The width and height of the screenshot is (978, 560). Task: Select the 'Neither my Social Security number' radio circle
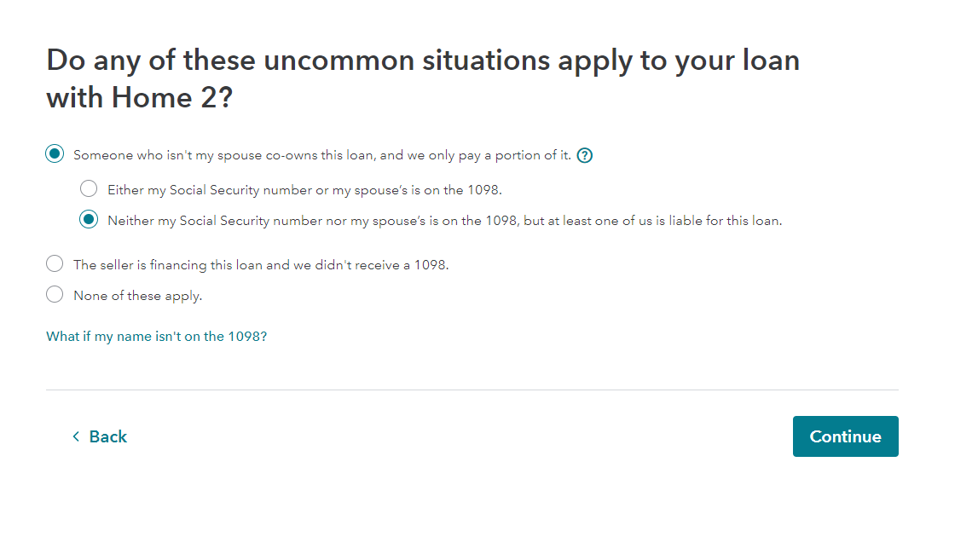tap(89, 220)
